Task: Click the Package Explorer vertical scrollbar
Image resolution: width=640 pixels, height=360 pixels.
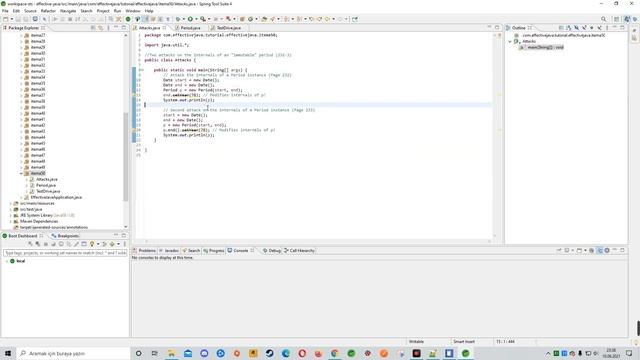Action: (125, 157)
